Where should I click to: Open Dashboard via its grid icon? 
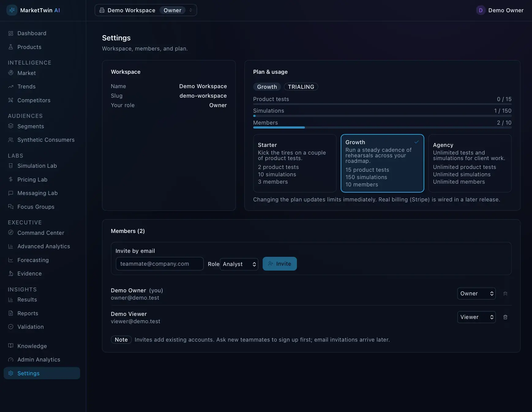coord(11,33)
